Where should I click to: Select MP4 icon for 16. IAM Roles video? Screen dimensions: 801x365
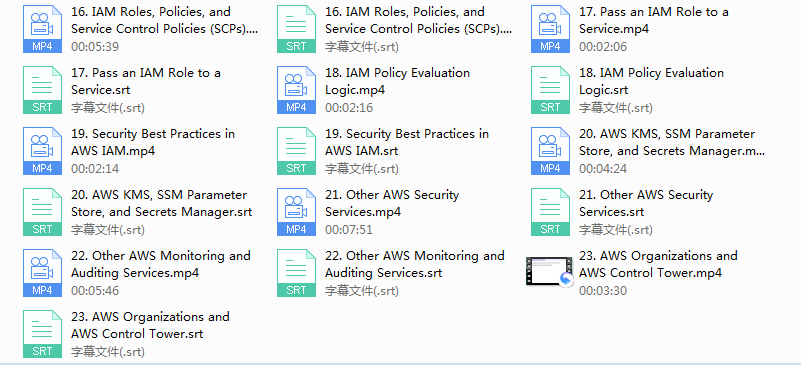tap(42, 29)
